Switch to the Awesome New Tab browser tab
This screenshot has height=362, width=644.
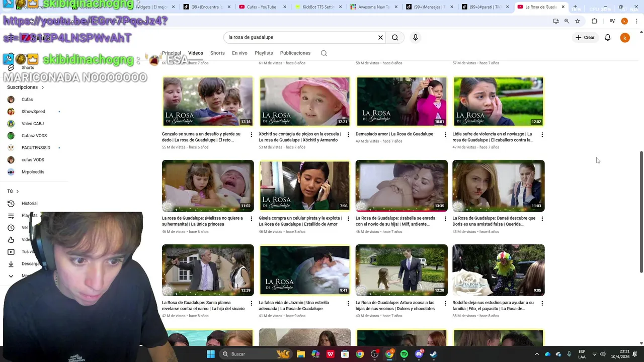374,7
